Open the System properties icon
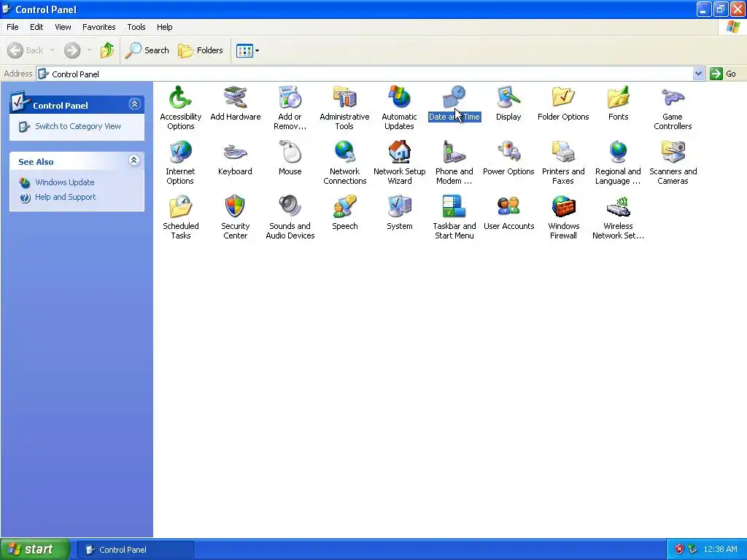The height and width of the screenshot is (560, 747). [399, 207]
